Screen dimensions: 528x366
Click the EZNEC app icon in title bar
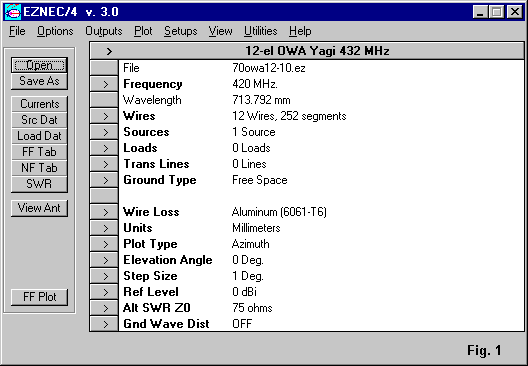13,12
